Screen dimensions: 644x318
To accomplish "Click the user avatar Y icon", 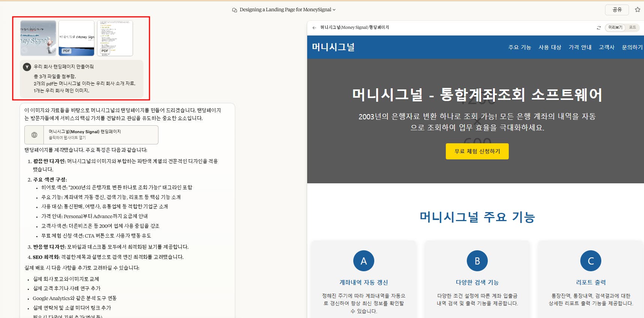I will pos(27,67).
